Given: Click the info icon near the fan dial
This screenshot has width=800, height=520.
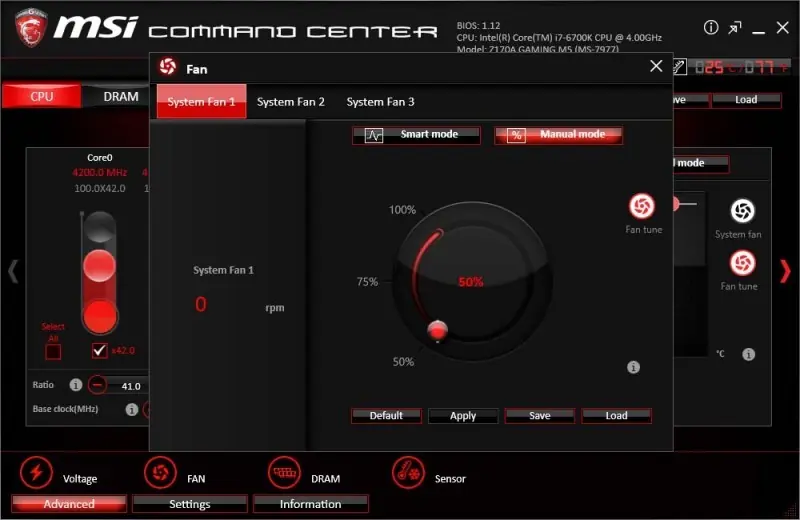Looking at the screenshot, I should (633, 367).
